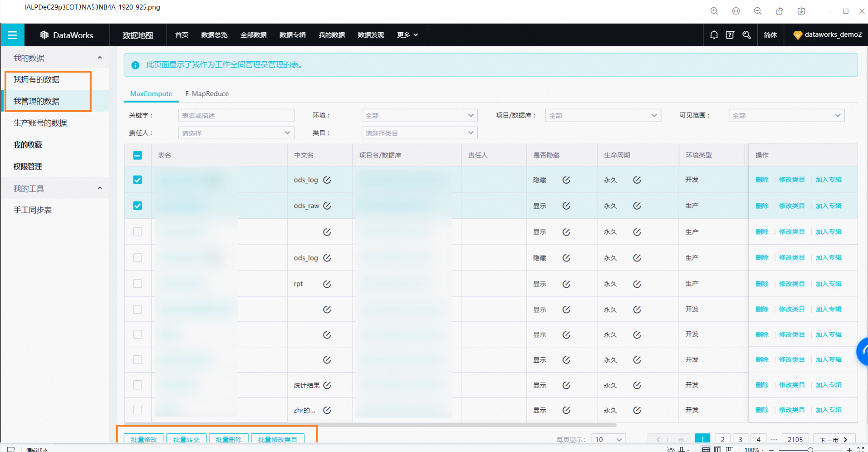The image size is (868, 452).
Task: Open the 每页显示 page size dropdown
Action: [608, 439]
